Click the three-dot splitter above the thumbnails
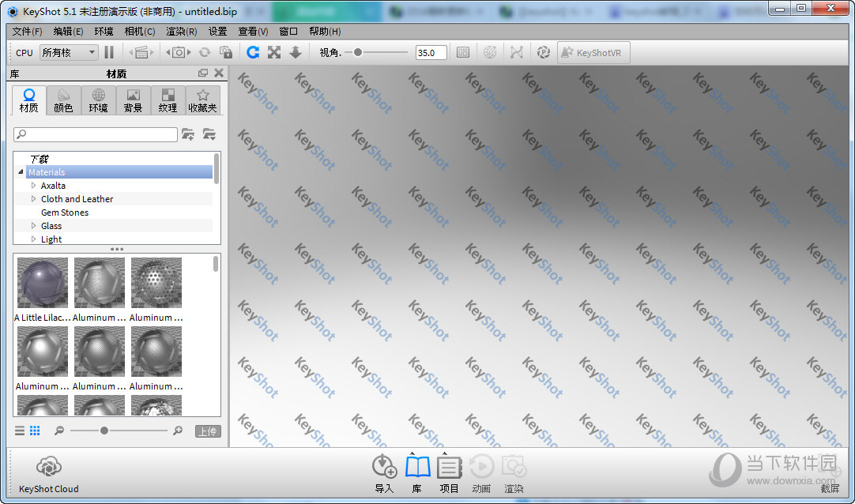The width and height of the screenshot is (855, 504). (117, 249)
